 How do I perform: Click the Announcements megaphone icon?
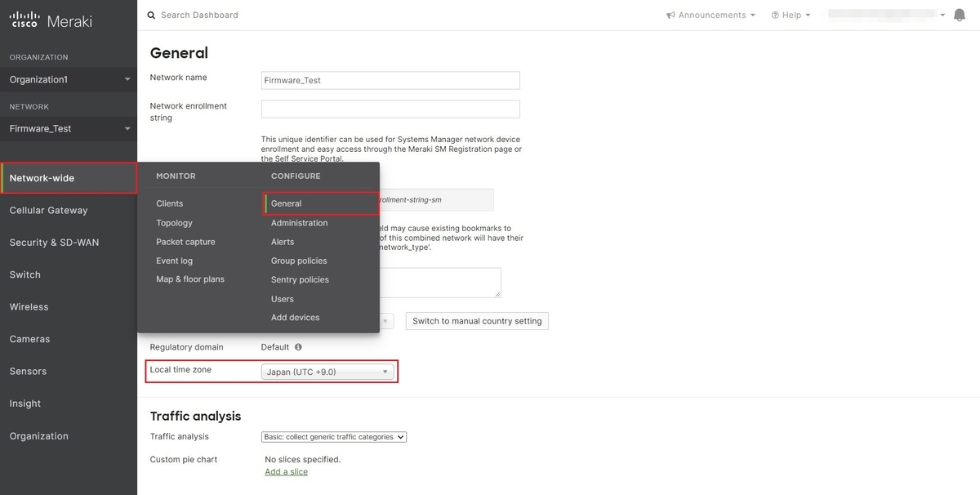tap(670, 15)
